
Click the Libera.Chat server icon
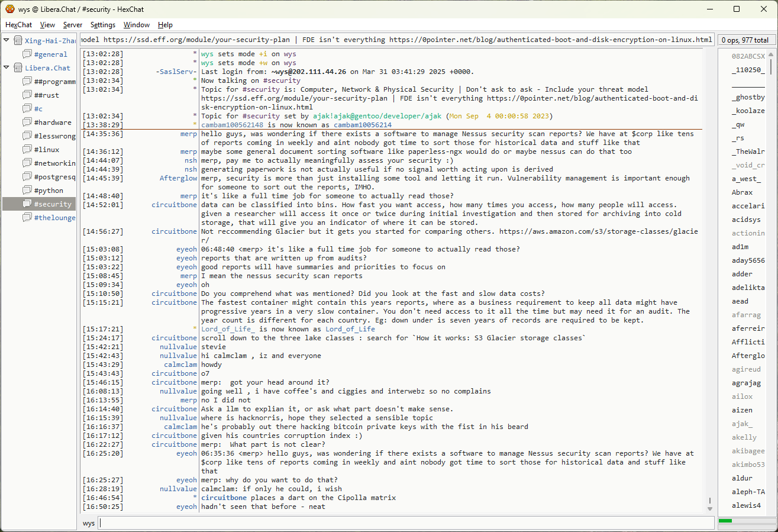coord(18,68)
